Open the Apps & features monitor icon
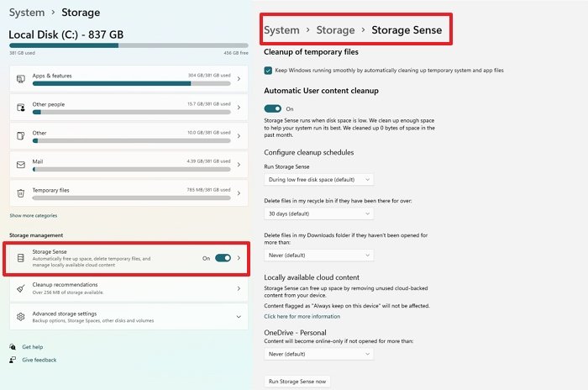588x390 pixels. (x=21, y=79)
